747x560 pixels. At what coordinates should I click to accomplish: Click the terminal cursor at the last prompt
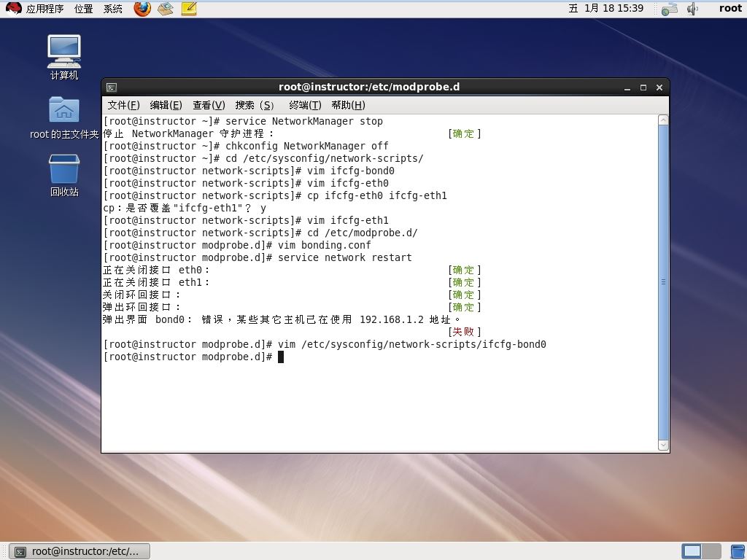(x=281, y=357)
